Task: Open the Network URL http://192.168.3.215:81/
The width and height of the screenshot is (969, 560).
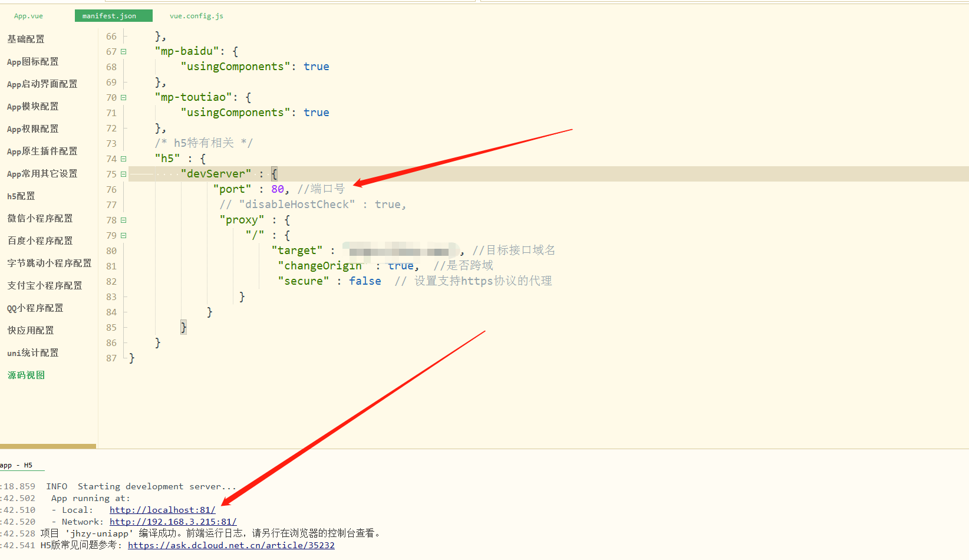Action: pyautogui.click(x=172, y=522)
